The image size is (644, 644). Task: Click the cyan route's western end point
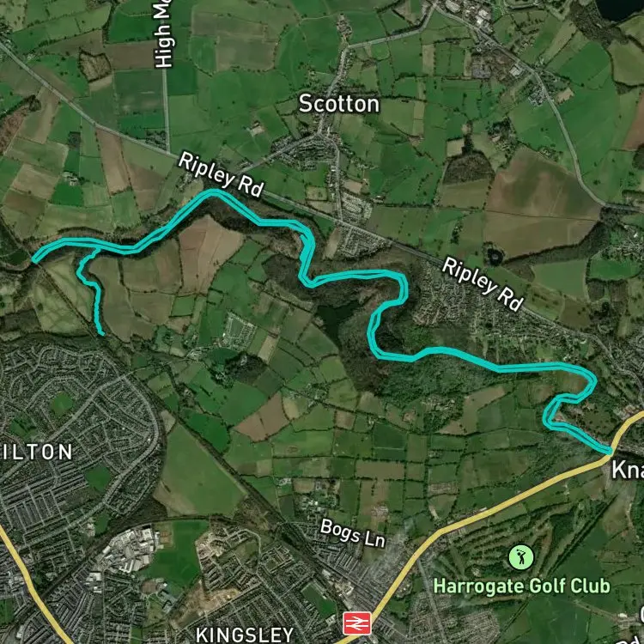coord(34,259)
